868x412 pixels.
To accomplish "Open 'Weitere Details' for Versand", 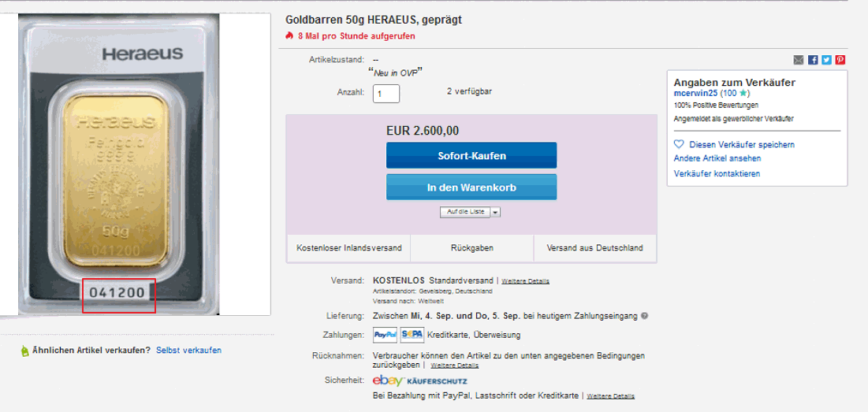I will [525, 281].
